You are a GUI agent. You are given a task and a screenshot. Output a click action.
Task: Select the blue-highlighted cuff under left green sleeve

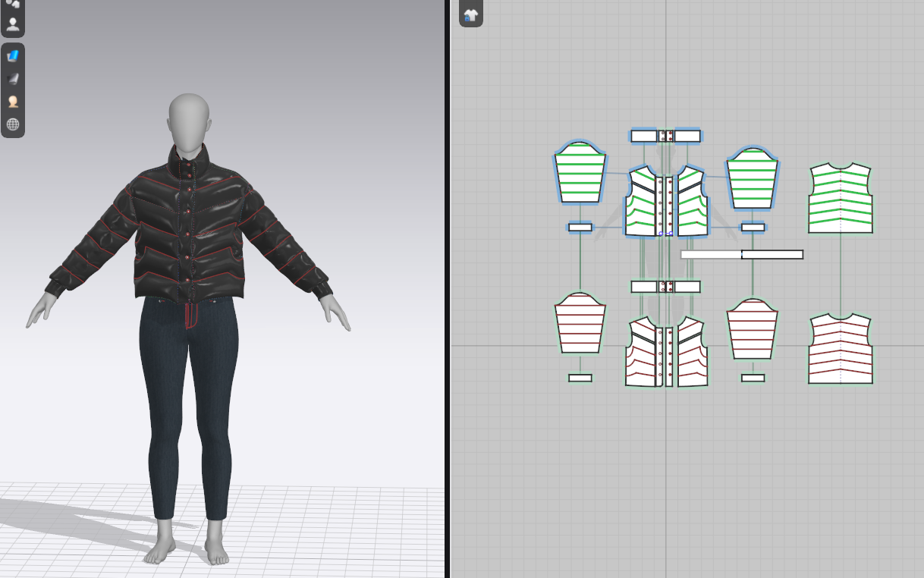tap(580, 227)
